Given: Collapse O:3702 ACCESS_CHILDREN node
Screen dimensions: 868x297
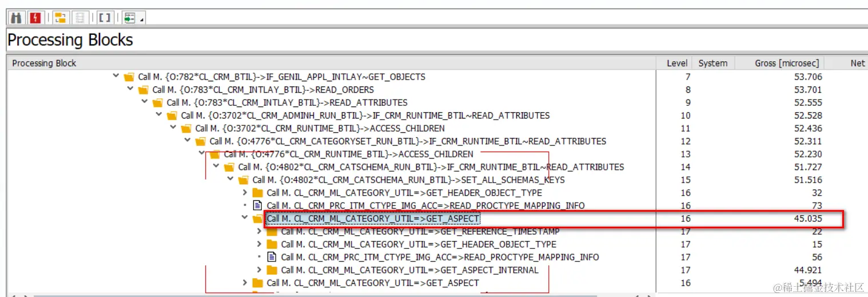Looking at the screenshot, I should coord(173,128).
